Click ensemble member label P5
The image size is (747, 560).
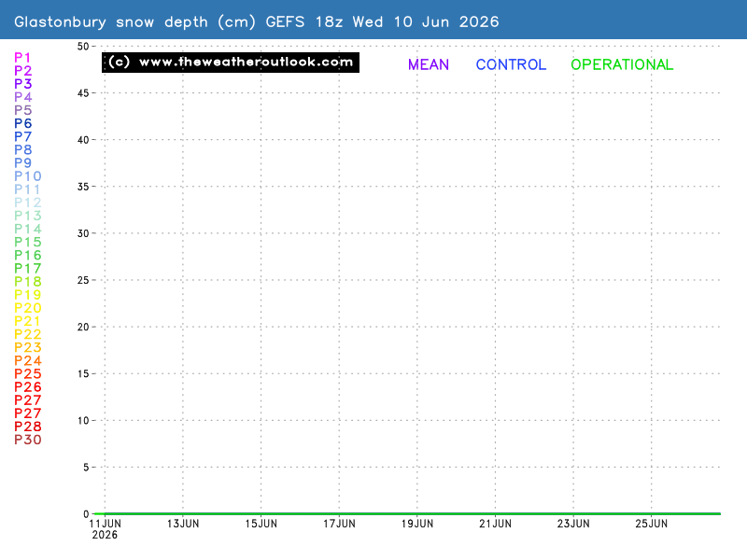[22, 110]
